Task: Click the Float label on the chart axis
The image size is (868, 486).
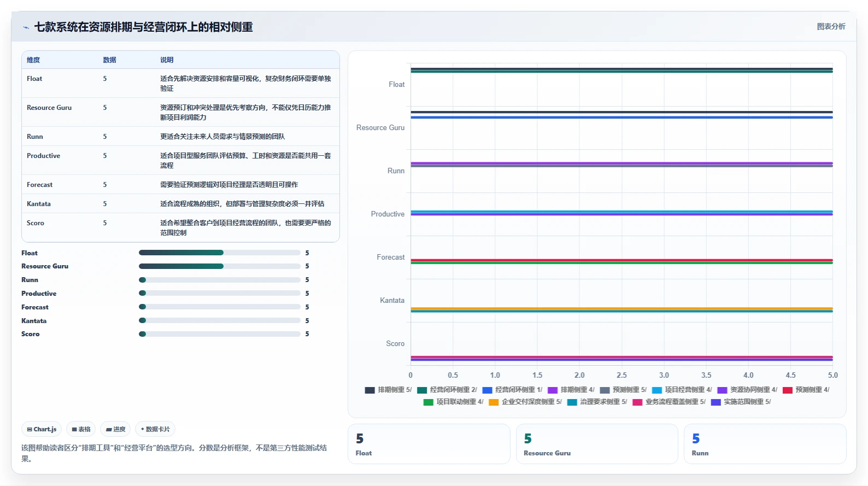Action: (397, 85)
